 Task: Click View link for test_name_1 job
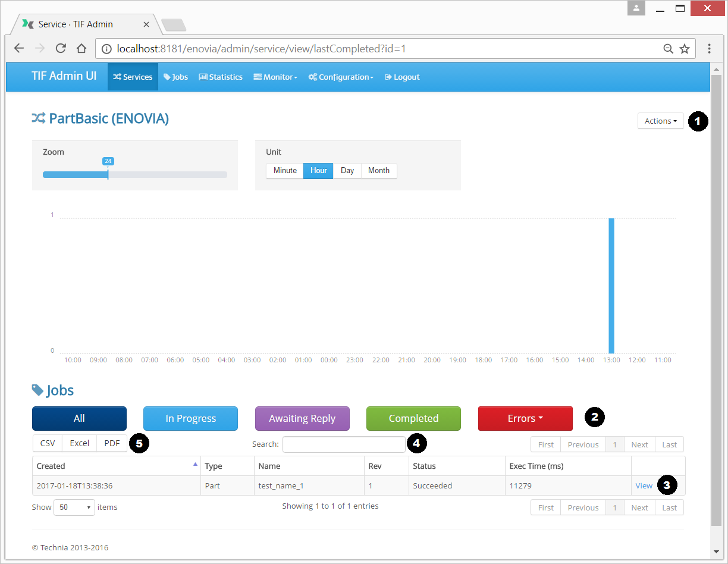[x=644, y=486]
